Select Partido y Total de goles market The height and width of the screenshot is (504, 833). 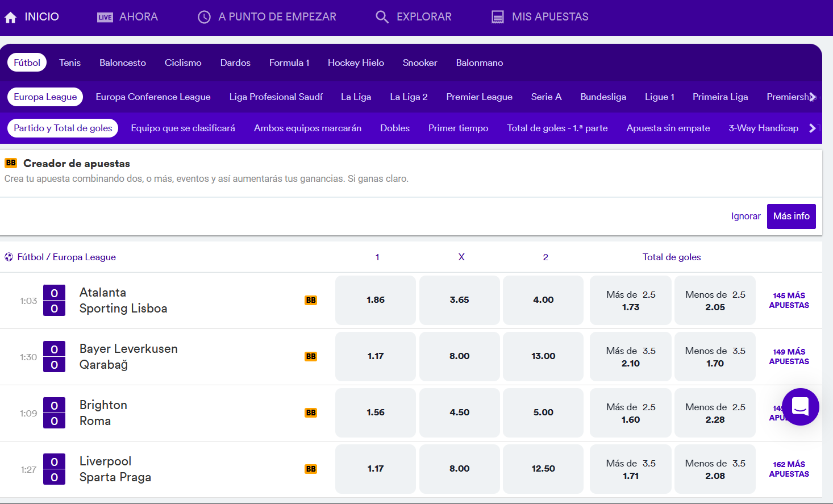(63, 128)
